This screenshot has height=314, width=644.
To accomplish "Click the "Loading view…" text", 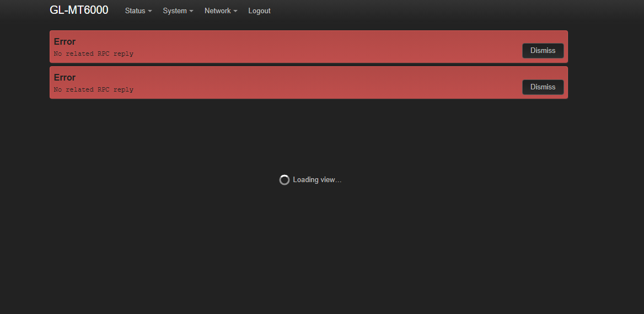I will point(317,180).
